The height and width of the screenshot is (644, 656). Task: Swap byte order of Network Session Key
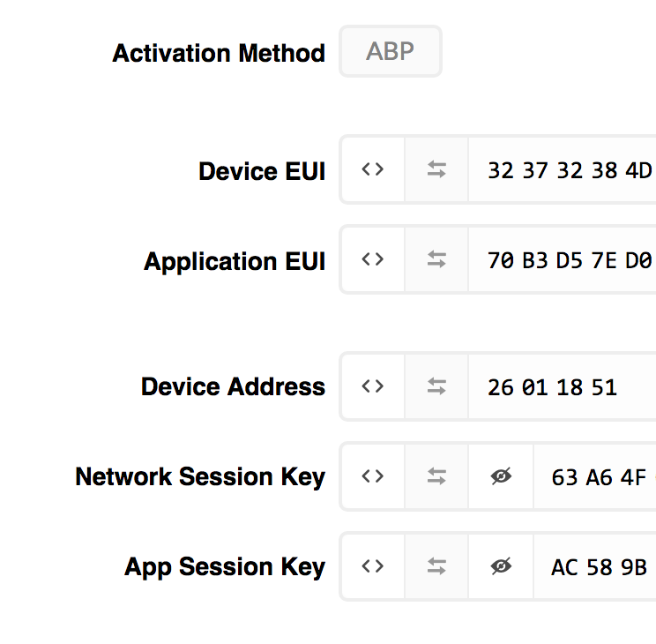(436, 476)
